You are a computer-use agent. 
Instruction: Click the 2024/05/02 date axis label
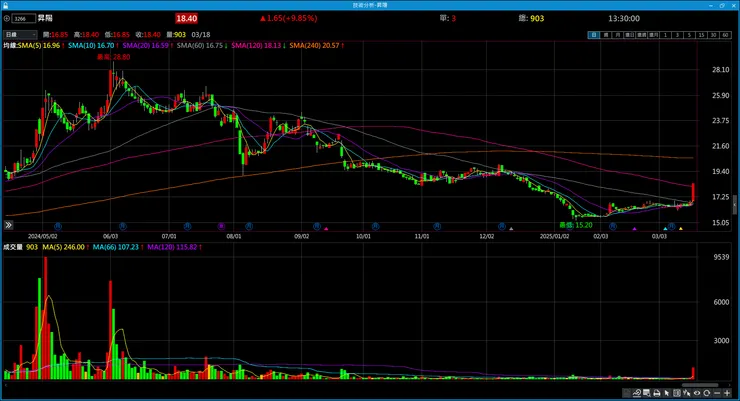coord(42,236)
